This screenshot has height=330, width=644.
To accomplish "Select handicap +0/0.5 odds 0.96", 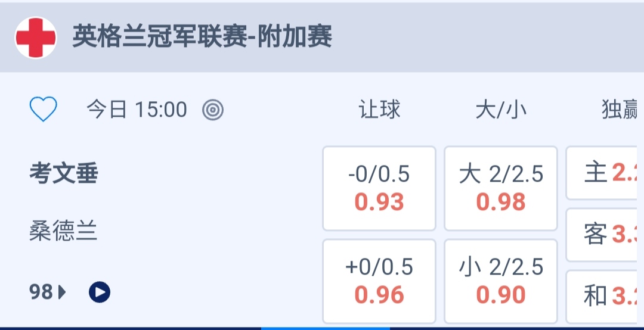I will click(x=379, y=281).
